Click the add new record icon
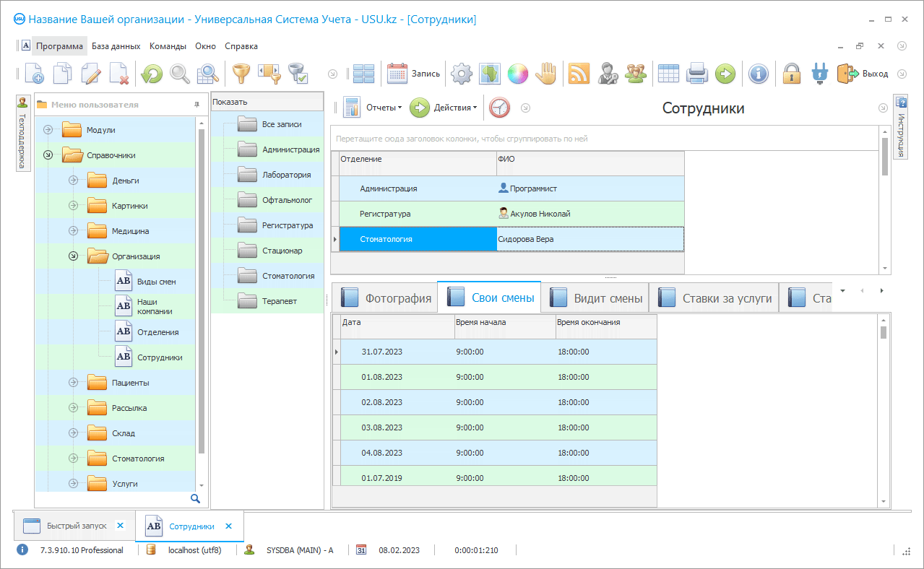Image resolution: width=924 pixels, height=569 pixels. (34, 73)
